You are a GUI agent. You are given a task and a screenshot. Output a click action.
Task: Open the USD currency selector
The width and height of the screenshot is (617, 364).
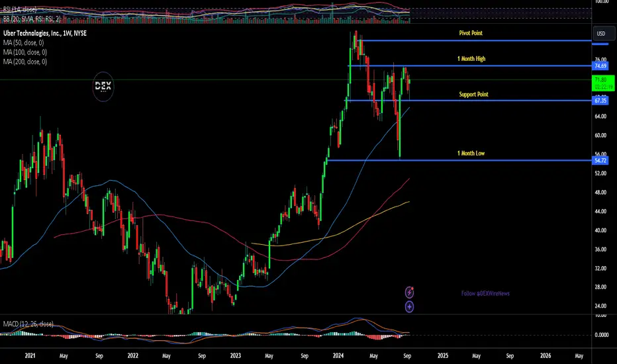click(604, 34)
